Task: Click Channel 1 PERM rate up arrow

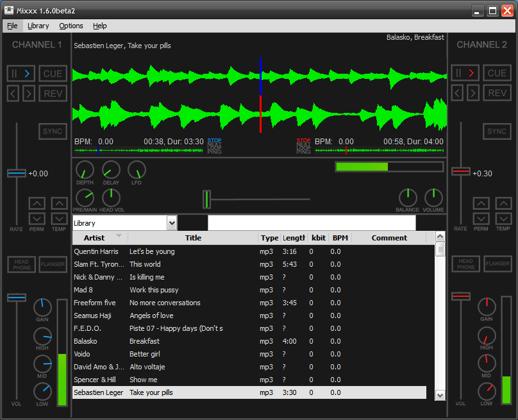Action: (x=37, y=203)
